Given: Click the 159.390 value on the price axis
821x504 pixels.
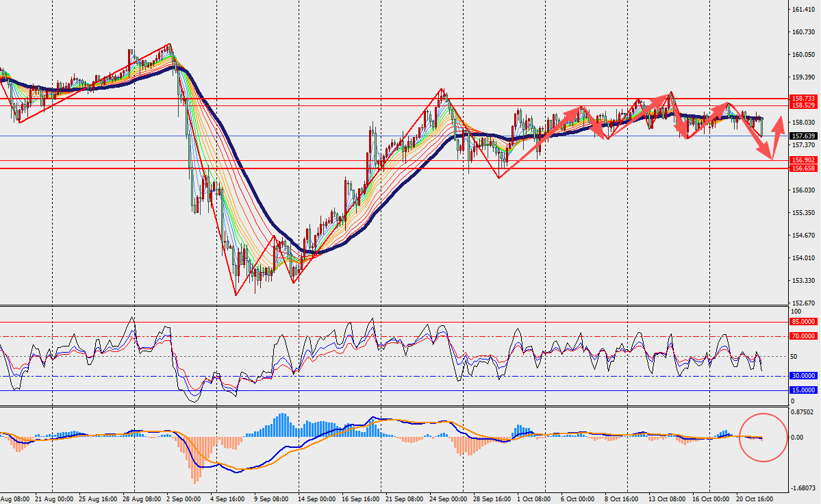Looking at the screenshot, I should 804,77.
